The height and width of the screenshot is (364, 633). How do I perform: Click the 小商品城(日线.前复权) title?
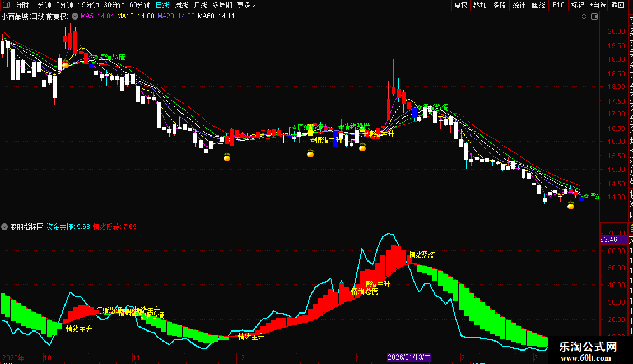tap(35, 17)
